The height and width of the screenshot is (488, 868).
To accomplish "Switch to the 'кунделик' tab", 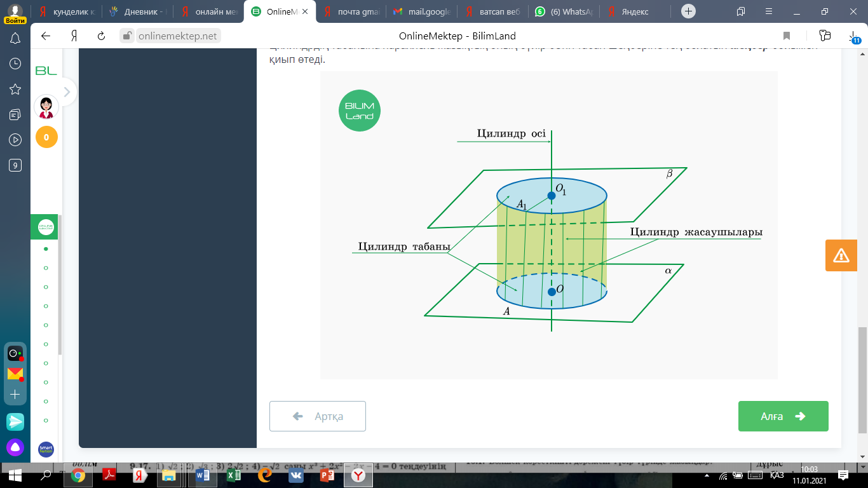I will click(x=67, y=11).
